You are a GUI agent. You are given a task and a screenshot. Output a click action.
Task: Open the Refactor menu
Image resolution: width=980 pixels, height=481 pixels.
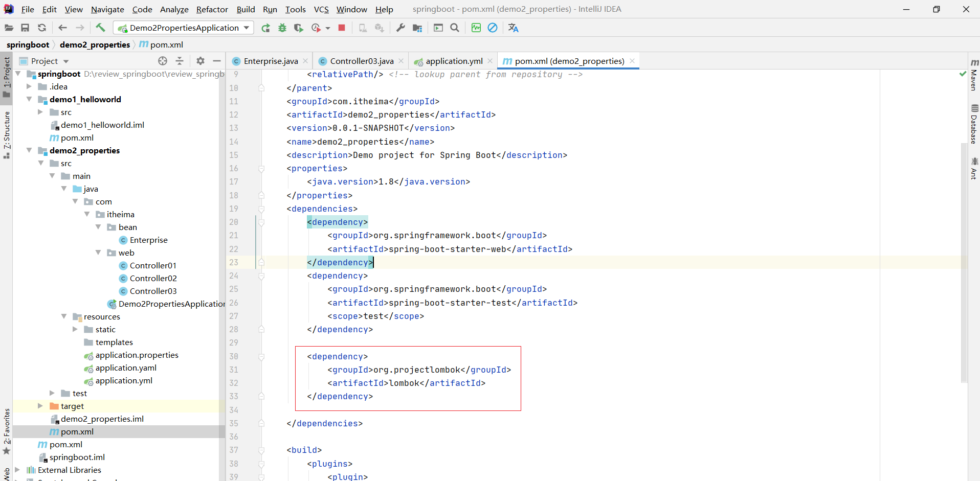pyautogui.click(x=212, y=9)
